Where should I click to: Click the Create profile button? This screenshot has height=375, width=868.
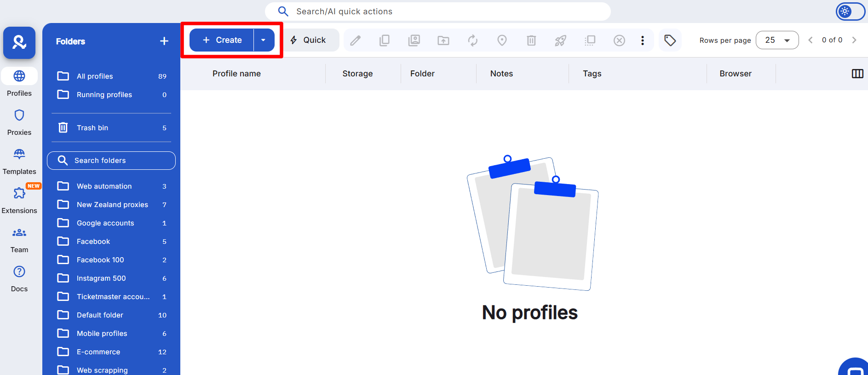(222, 40)
